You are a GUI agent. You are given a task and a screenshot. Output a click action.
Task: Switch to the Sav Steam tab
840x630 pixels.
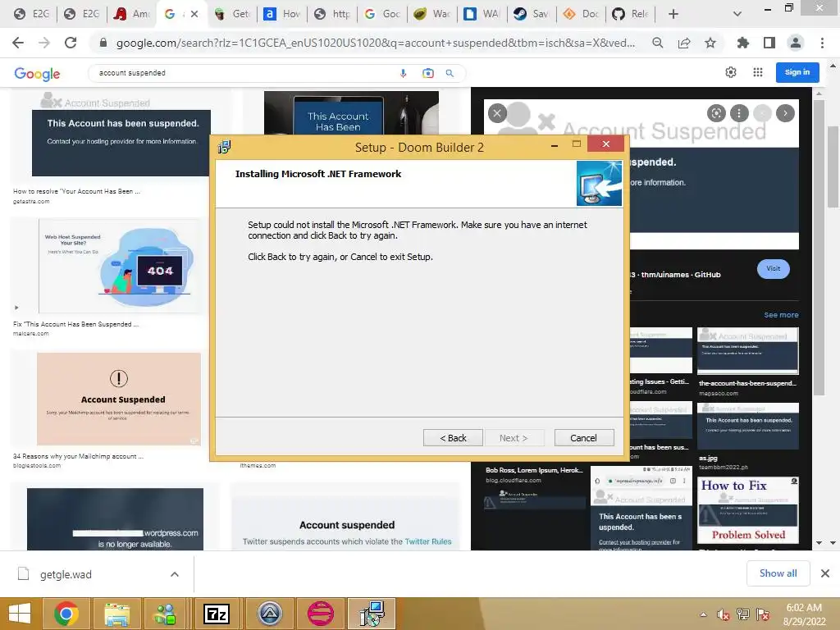tap(532, 14)
